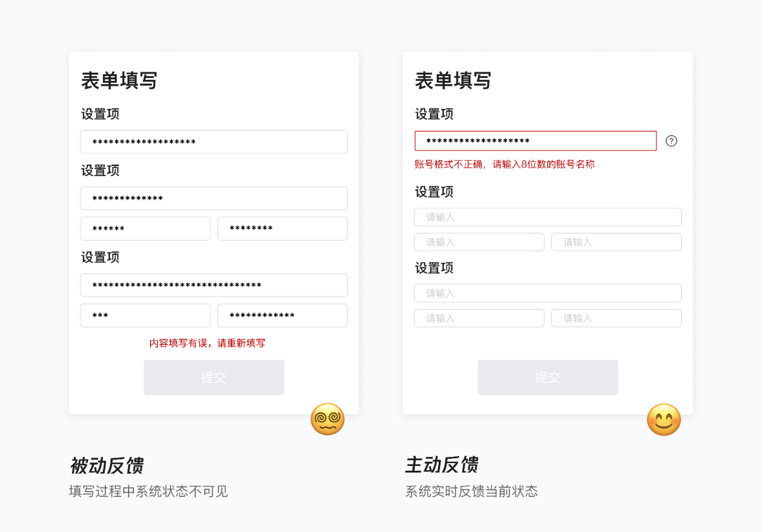
Task: Click the red-bordered error input field
Action: click(536, 141)
